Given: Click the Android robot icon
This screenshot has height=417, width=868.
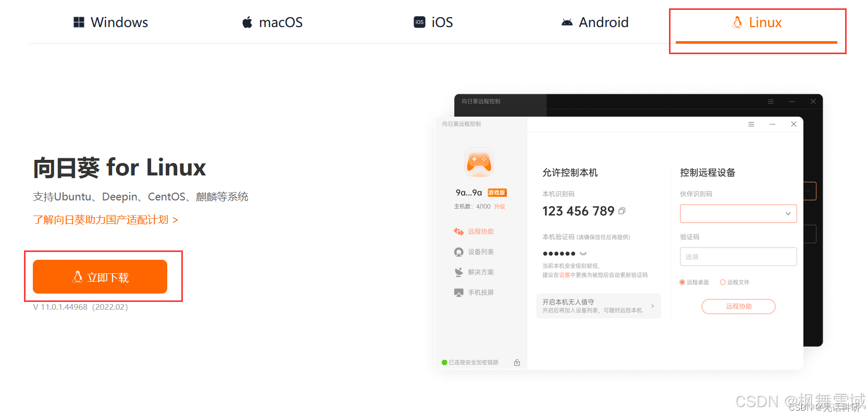Looking at the screenshot, I should [x=567, y=22].
